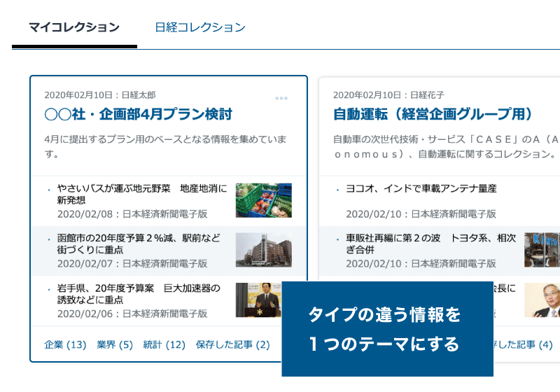The image size is (560, 392).
Task: Click source 2020/02/06：日本経済新聞電子版
Action: pyautogui.click(x=132, y=314)
